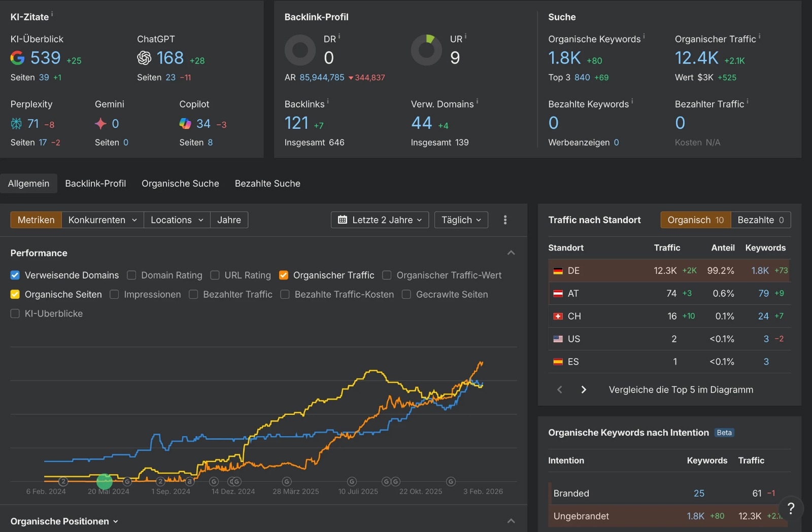
Task: Click the AT location row
Action: click(669, 294)
